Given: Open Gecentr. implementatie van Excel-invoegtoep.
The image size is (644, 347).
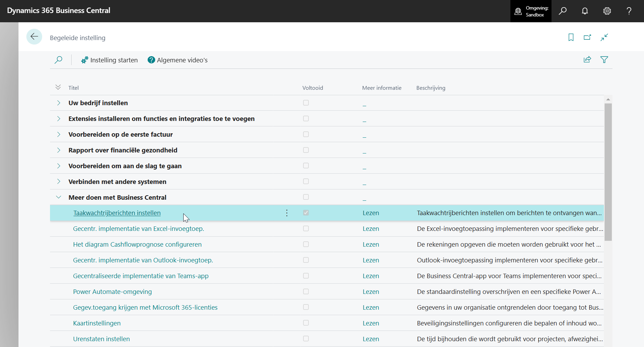Looking at the screenshot, I should (x=138, y=229).
